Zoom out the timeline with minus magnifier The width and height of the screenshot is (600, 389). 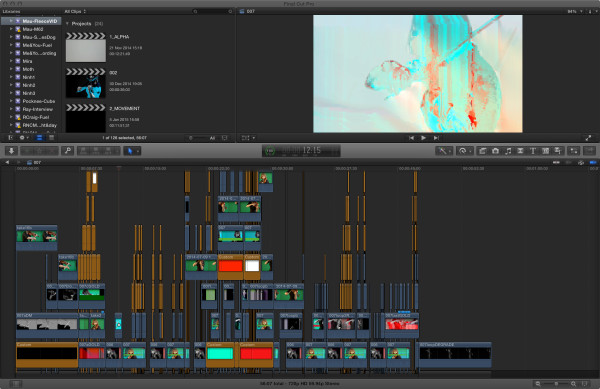(x=538, y=384)
